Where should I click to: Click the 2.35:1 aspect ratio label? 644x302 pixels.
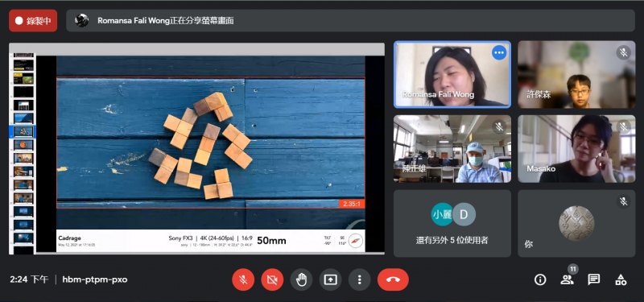[x=352, y=204]
